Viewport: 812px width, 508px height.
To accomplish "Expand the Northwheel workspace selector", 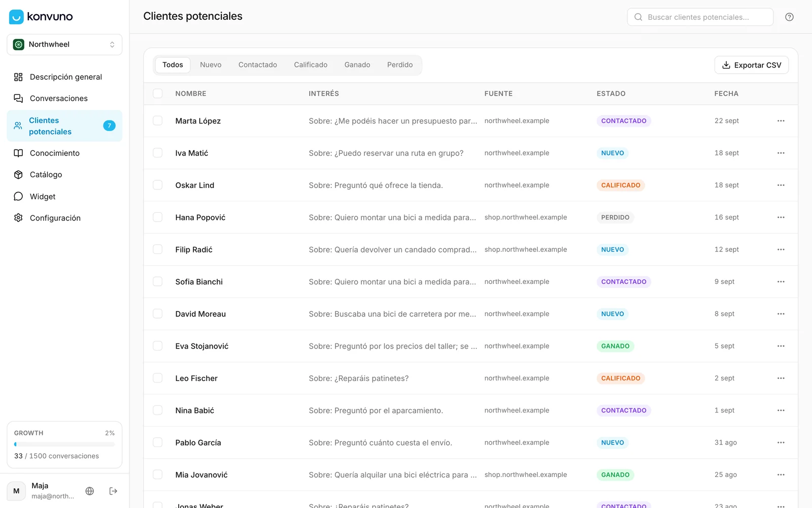I will tap(64, 45).
